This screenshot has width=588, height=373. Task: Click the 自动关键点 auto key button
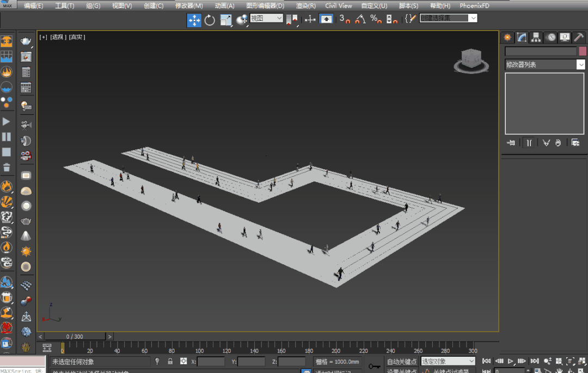[x=402, y=362]
